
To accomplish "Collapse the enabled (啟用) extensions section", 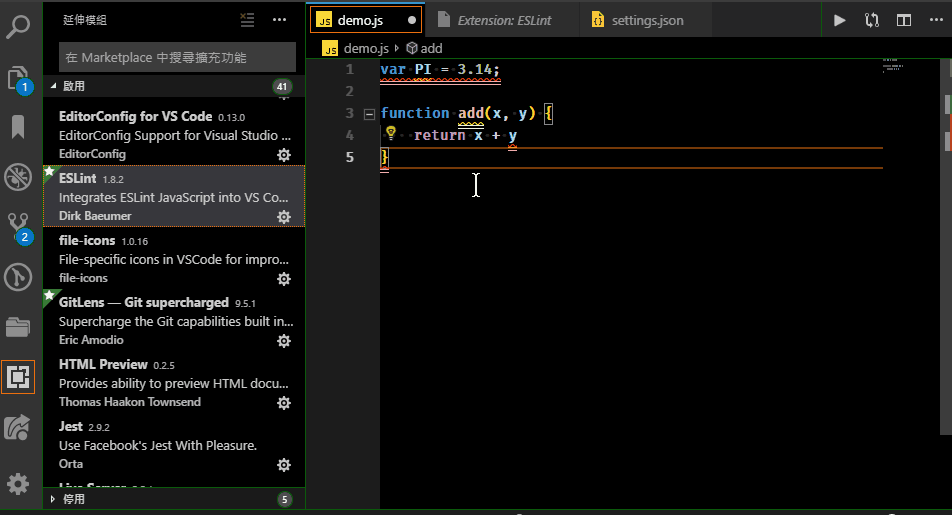I will [53, 86].
